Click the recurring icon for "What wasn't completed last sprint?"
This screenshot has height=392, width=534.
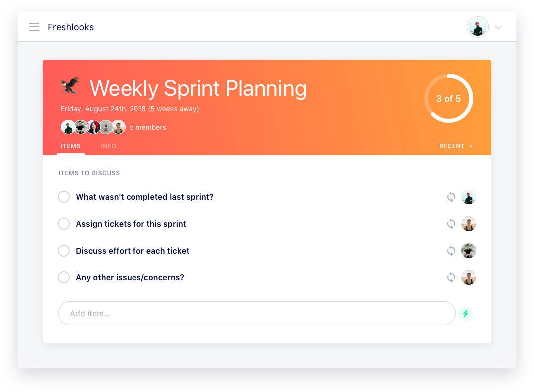tap(451, 197)
